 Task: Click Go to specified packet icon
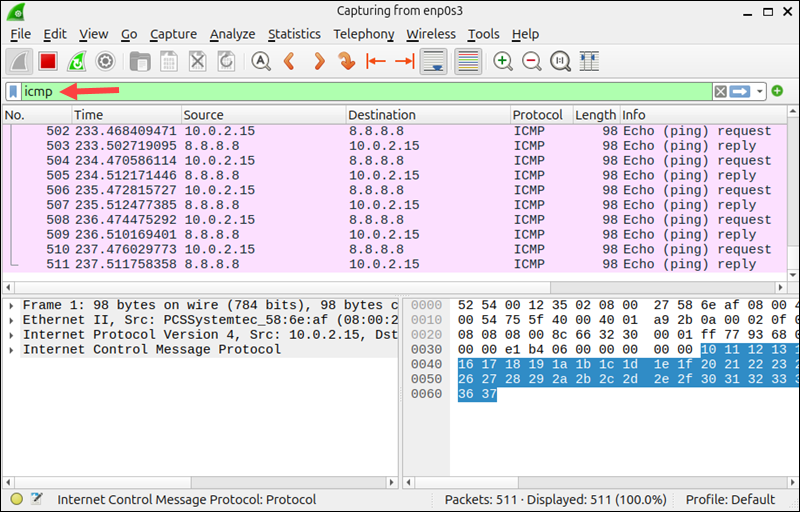click(x=347, y=62)
